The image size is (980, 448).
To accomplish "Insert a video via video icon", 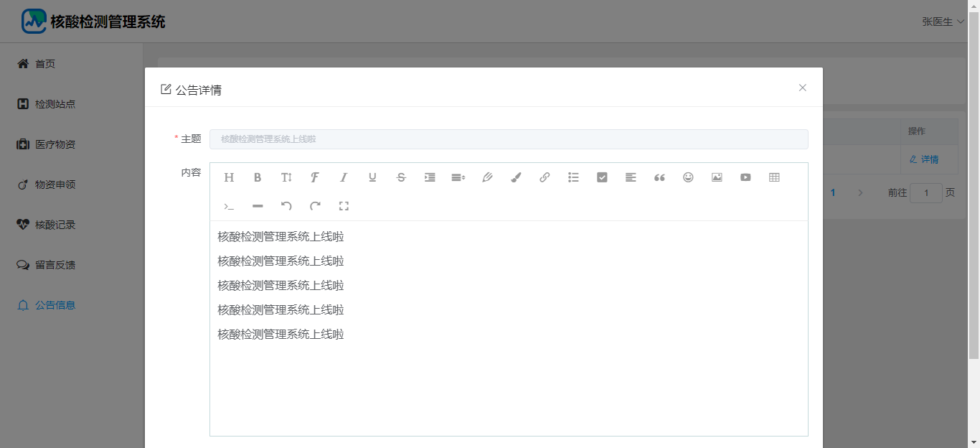I will [745, 177].
